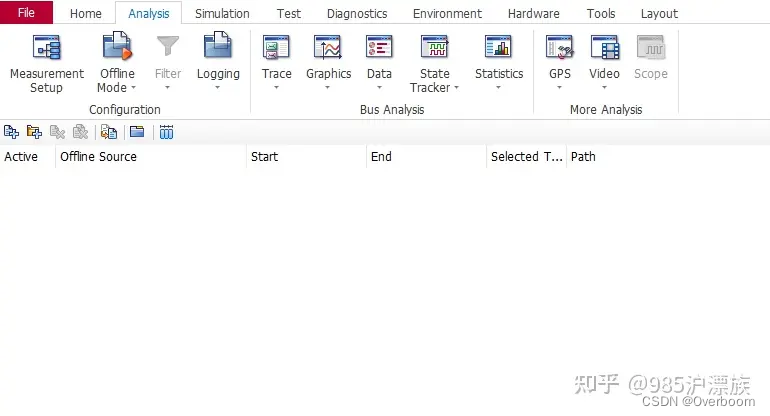
Task: Open the Video window icon
Action: tap(605, 48)
